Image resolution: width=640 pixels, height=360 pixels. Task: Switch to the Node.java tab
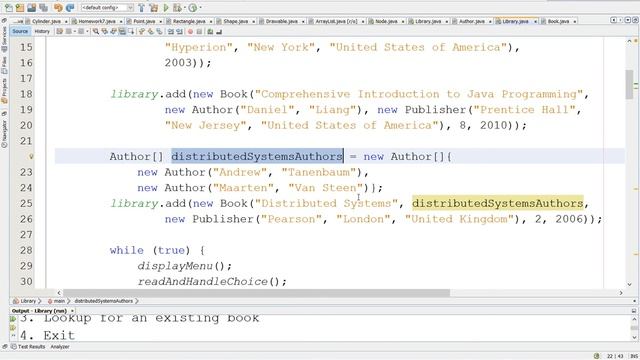[386, 21]
